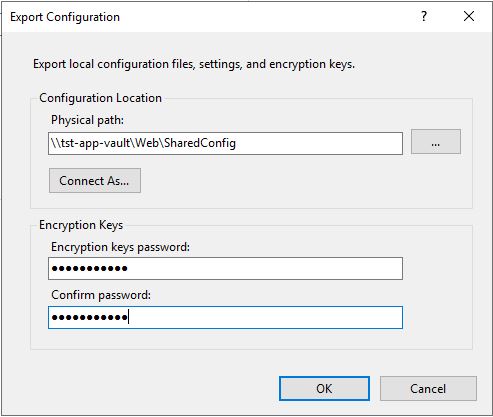Confirm the export with OK

point(324,389)
